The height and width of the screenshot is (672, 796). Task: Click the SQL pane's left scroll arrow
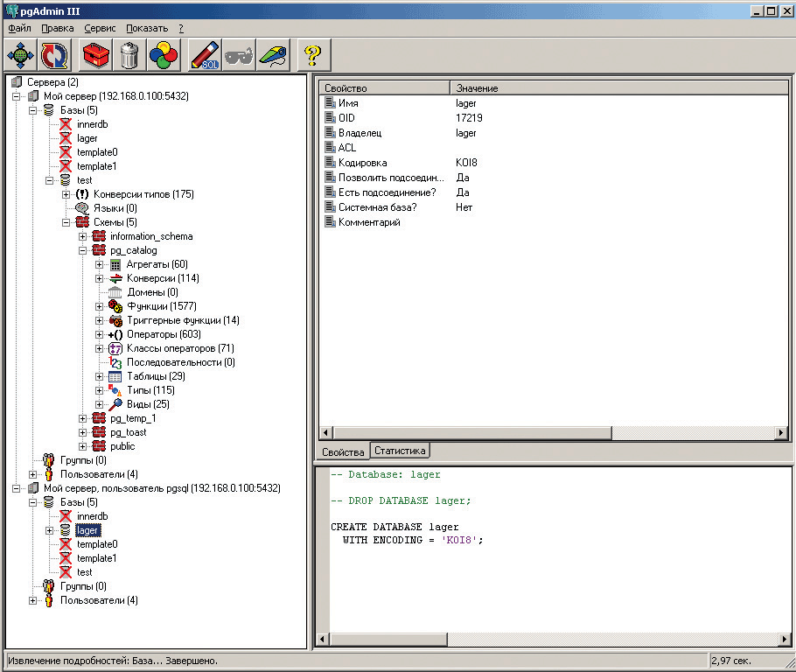point(323,639)
